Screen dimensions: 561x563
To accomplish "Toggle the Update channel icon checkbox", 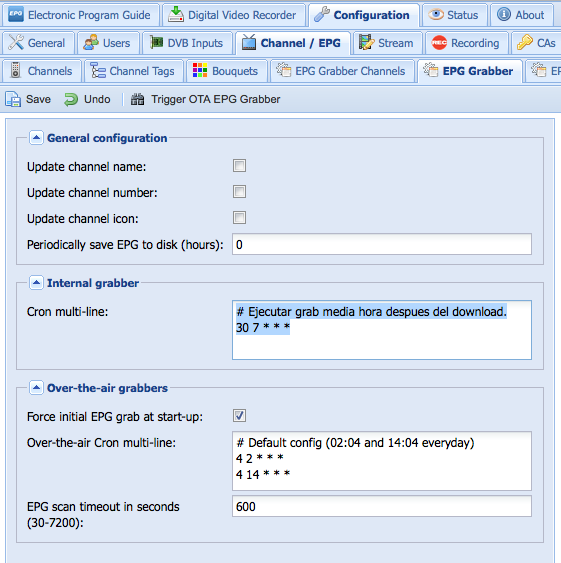I will (239, 217).
